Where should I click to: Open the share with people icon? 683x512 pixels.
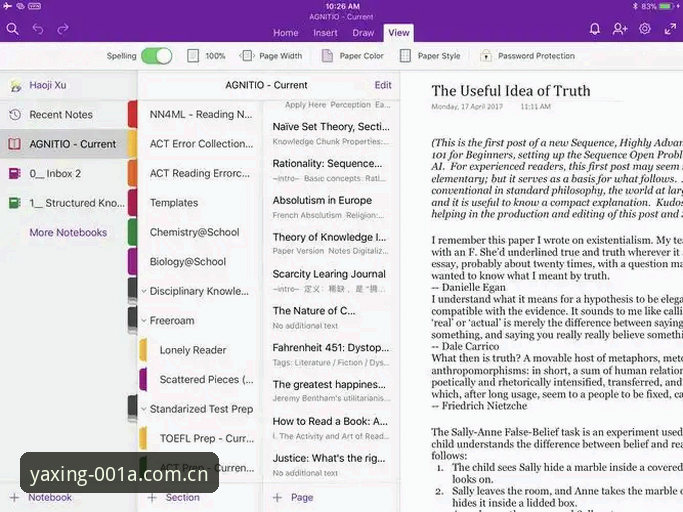point(619,29)
